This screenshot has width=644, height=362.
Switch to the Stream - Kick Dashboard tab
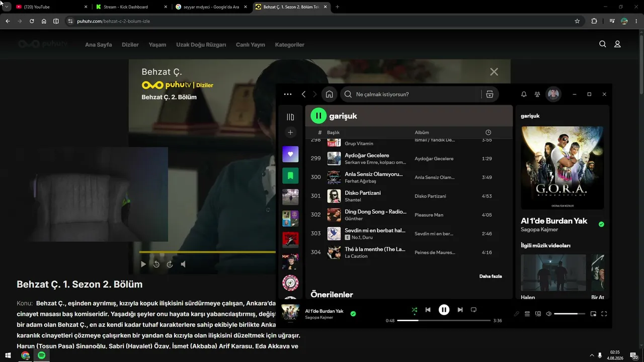[x=131, y=7]
